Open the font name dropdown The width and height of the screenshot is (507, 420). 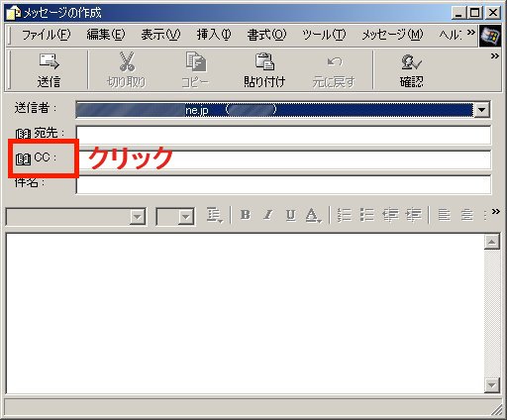[x=138, y=217]
